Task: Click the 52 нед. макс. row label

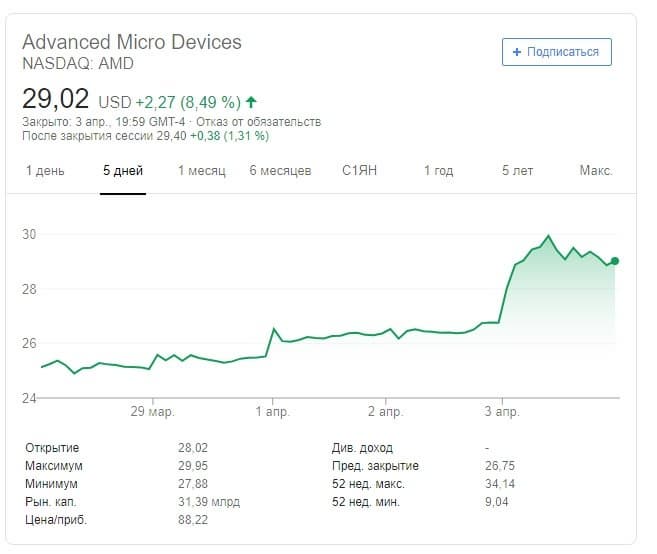Action: pyautogui.click(x=368, y=484)
